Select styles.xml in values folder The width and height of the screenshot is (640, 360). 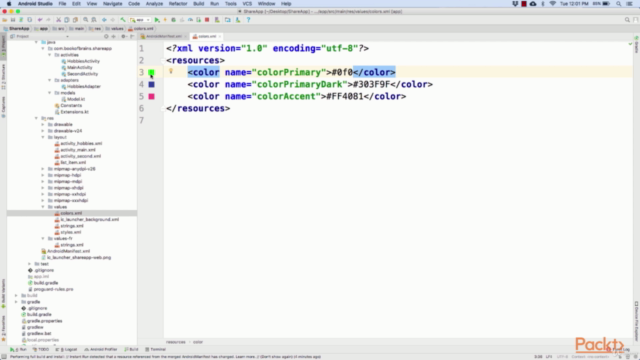pos(71,232)
